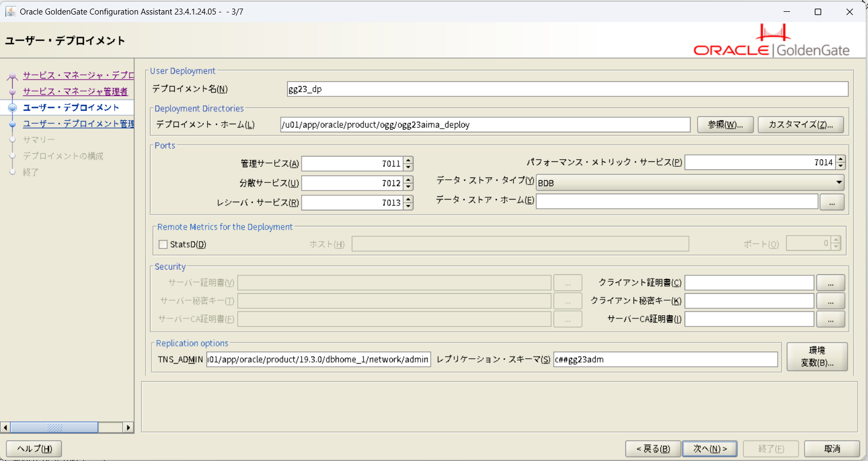Image resolution: width=868 pixels, height=461 pixels.
Task: Click the クライアント秘密キー text field
Action: 749,301
